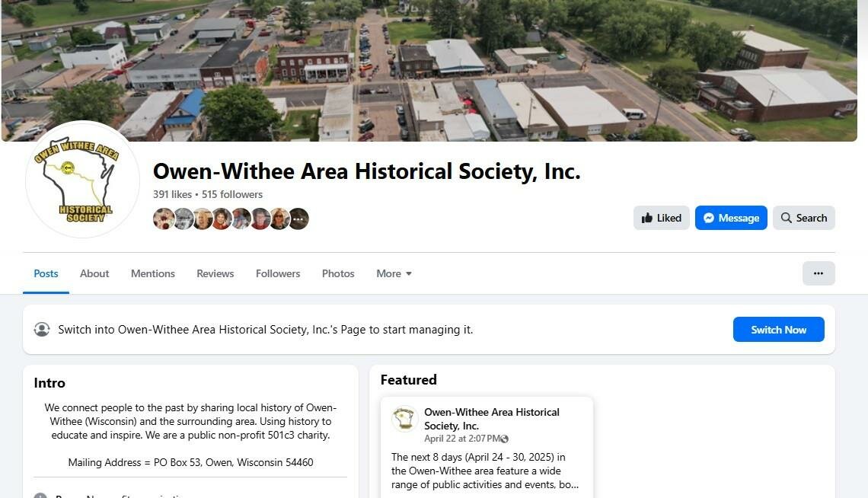Click the first follower avatar
Screen dimensions: 868x498
coord(163,219)
